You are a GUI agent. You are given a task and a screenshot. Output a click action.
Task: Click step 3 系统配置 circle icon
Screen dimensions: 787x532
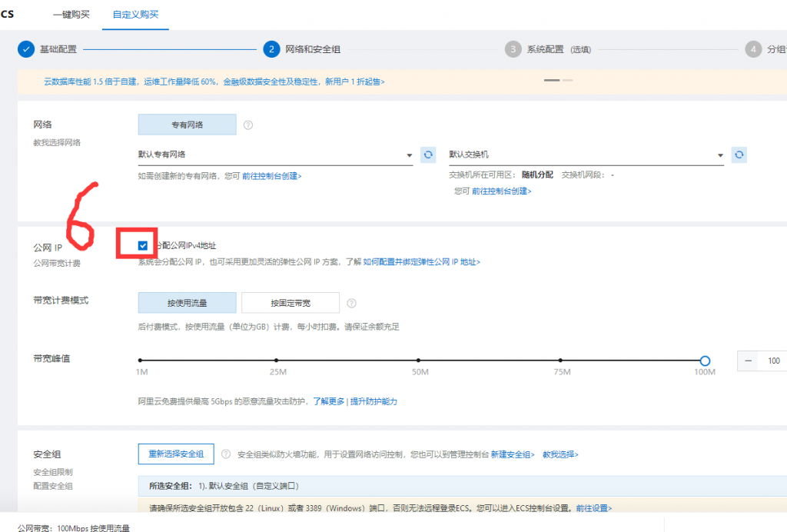512,49
